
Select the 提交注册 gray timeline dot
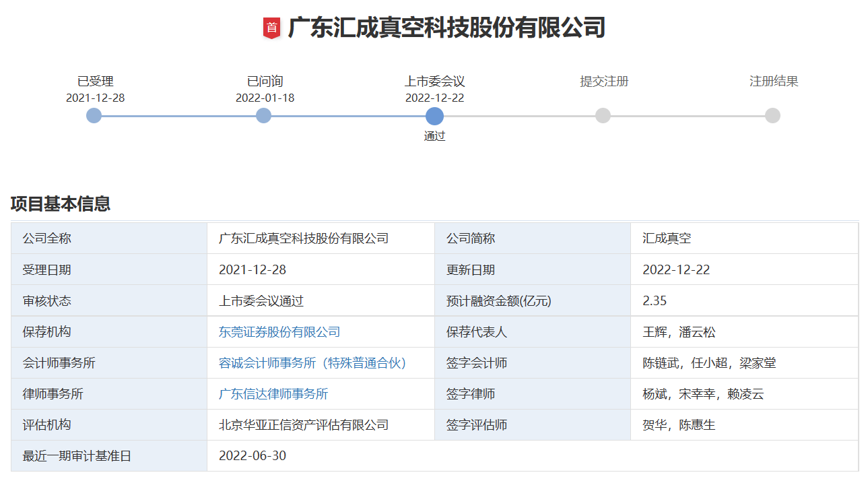[x=603, y=115]
